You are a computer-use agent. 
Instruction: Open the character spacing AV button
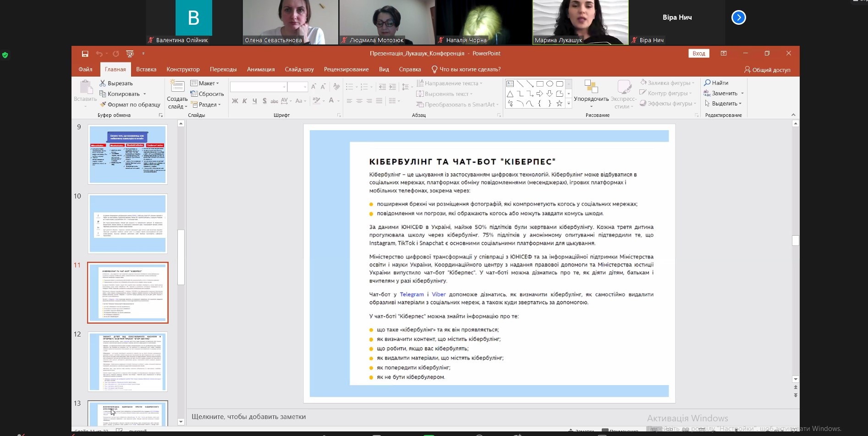click(x=286, y=101)
